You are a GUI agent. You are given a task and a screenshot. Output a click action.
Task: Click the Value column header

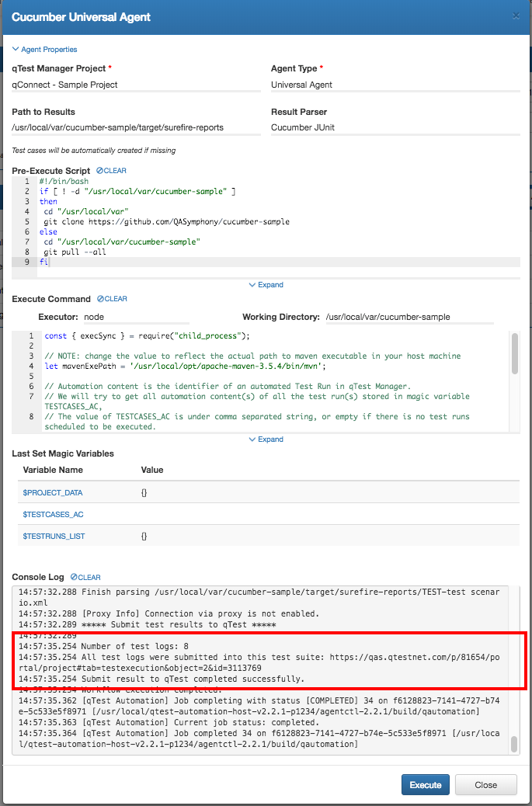[x=152, y=470]
